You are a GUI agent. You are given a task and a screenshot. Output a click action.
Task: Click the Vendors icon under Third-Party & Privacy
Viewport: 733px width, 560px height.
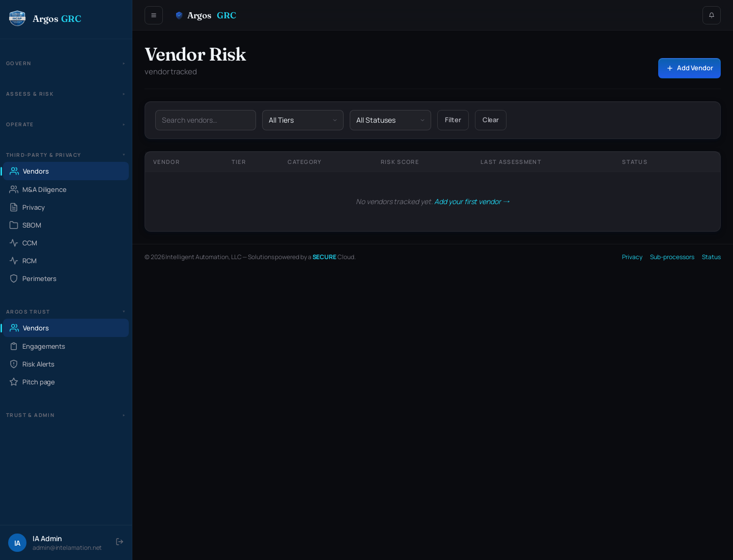pyautogui.click(x=14, y=171)
